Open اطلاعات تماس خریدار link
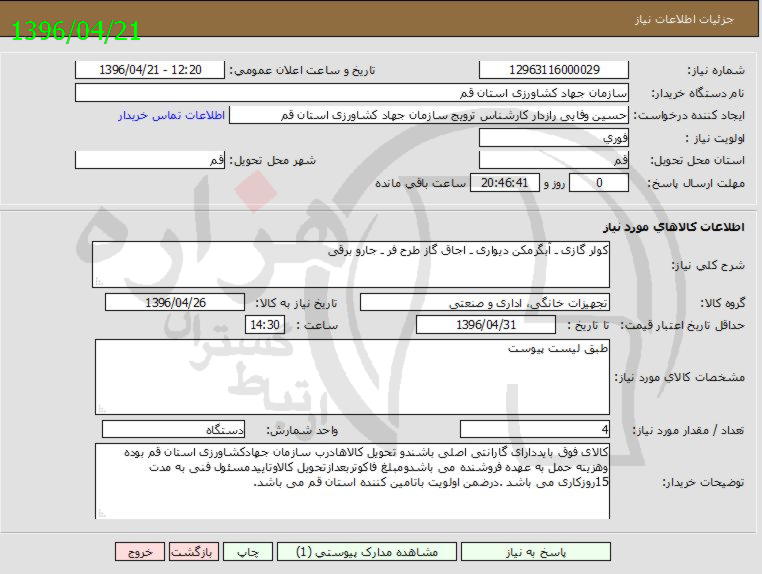The height and width of the screenshot is (574, 762). coord(171,116)
